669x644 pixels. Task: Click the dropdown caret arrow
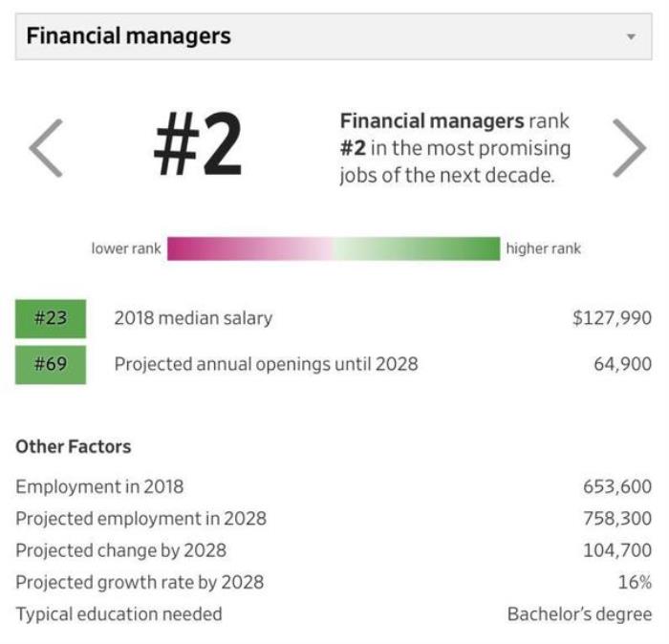point(631,37)
